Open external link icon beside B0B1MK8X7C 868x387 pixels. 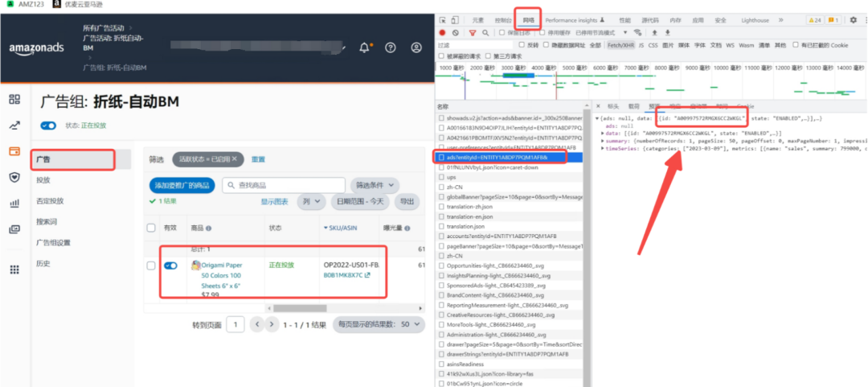pyautogui.click(x=367, y=275)
